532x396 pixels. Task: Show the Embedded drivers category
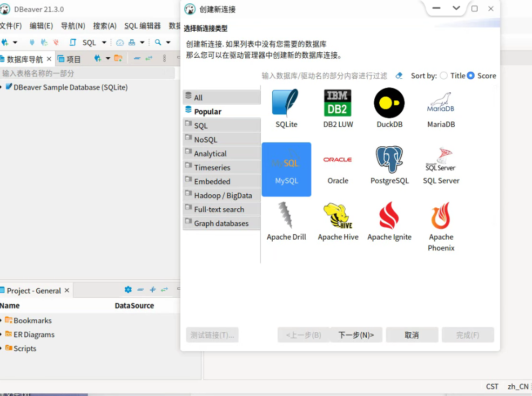coord(222,181)
